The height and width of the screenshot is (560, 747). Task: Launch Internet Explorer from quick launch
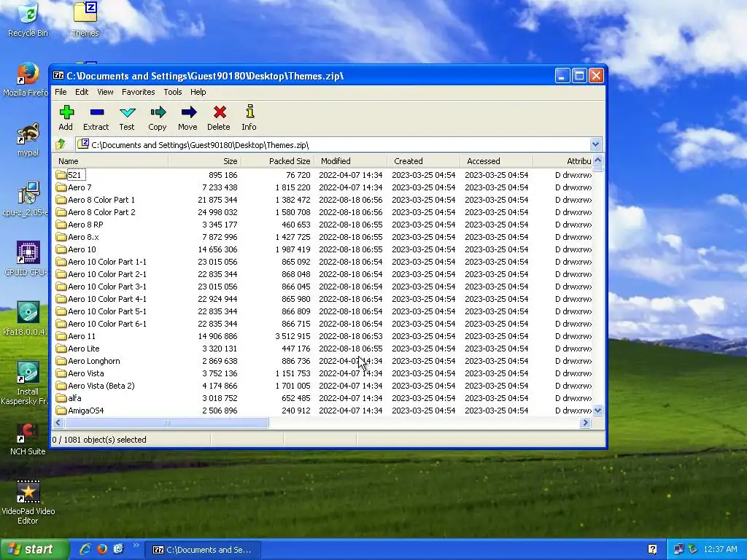85,549
